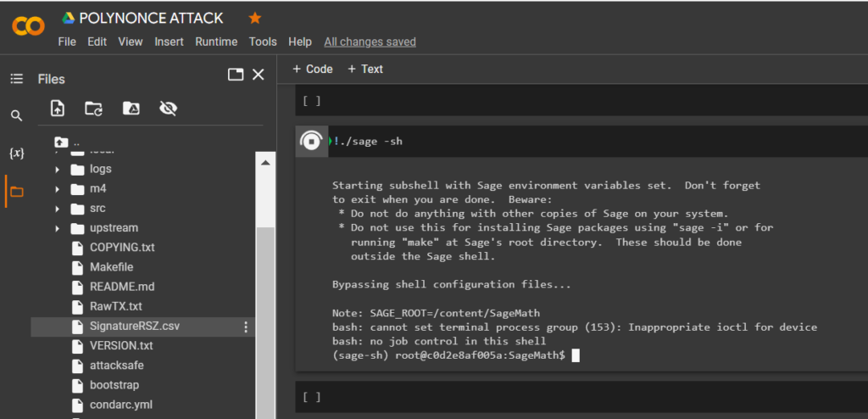Click the !./sage -sh code line
868x419 pixels.
368,142
